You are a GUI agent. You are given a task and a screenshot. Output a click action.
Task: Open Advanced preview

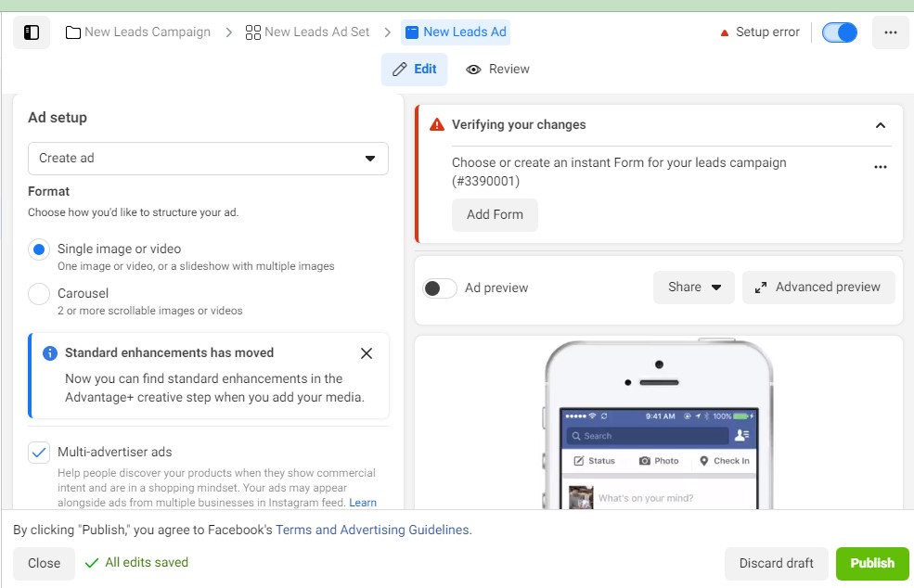tap(818, 288)
